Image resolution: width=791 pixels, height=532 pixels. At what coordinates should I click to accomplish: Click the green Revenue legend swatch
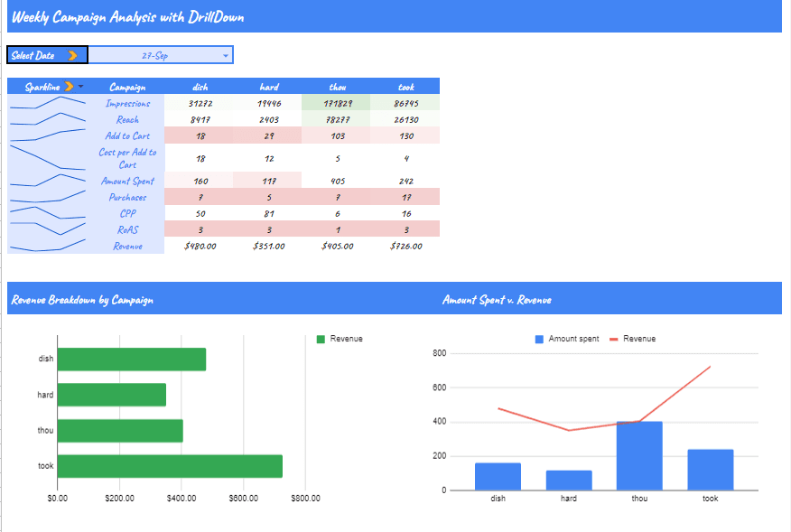tap(321, 339)
